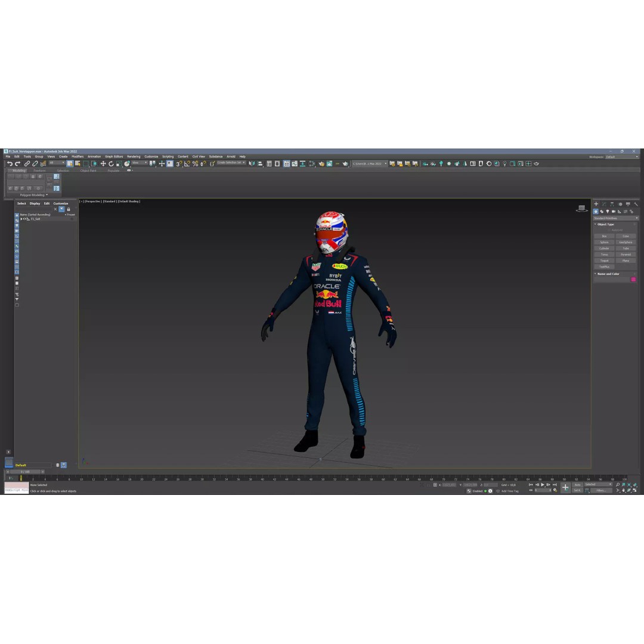Open the Rendering menu
Screen dimensions: 644x644
pos(134,156)
